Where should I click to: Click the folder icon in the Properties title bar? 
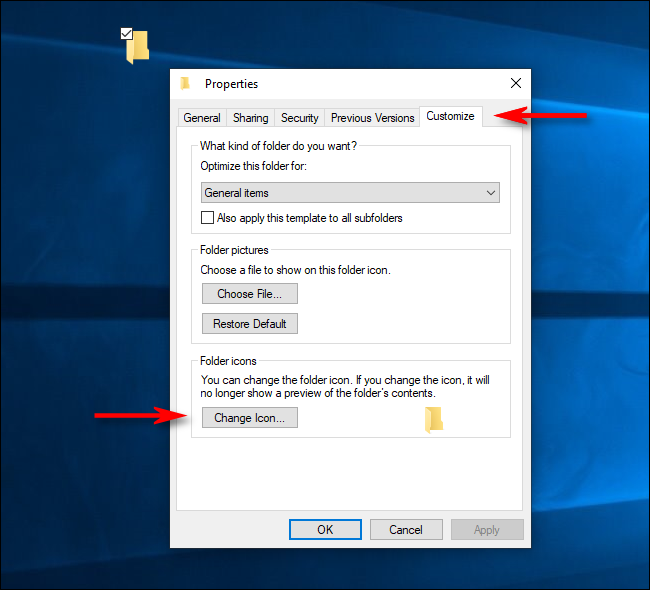pos(185,83)
